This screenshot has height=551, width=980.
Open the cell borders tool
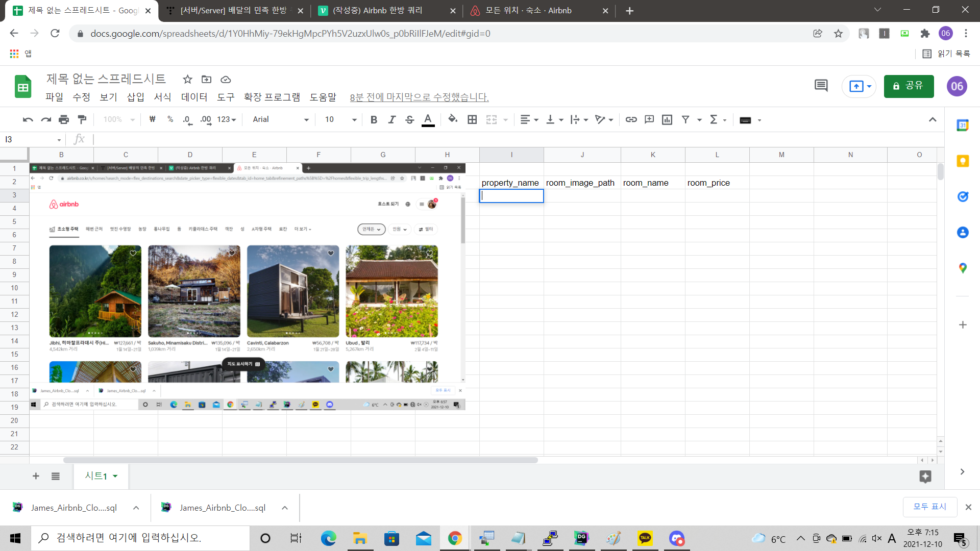coord(472,119)
